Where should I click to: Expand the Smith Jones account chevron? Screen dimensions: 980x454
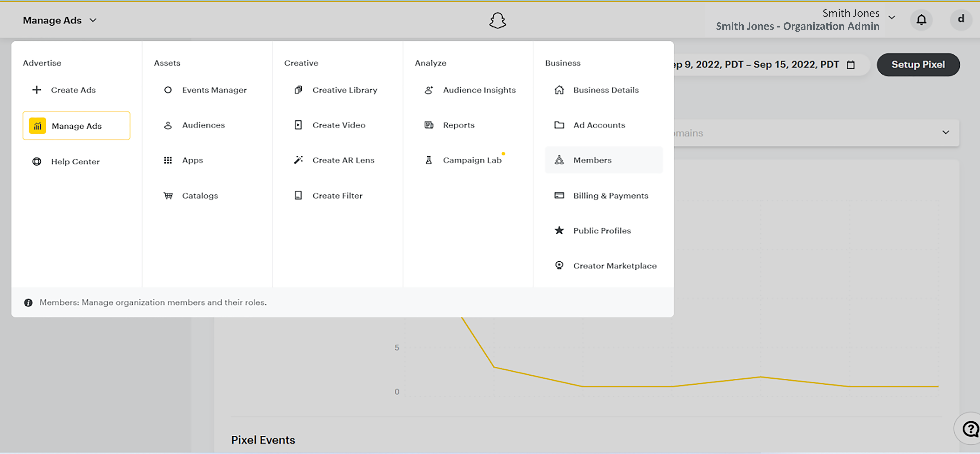point(892,18)
